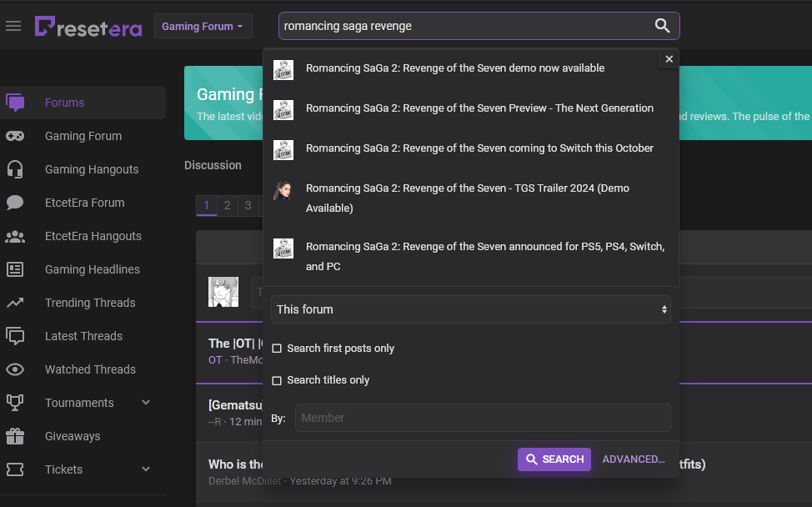Click the Forums speech bubble icon
812x507 pixels.
[x=15, y=103]
